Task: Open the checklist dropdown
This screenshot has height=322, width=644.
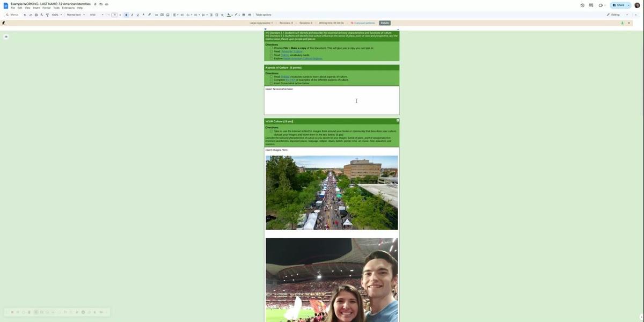Action: pos(189,14)
